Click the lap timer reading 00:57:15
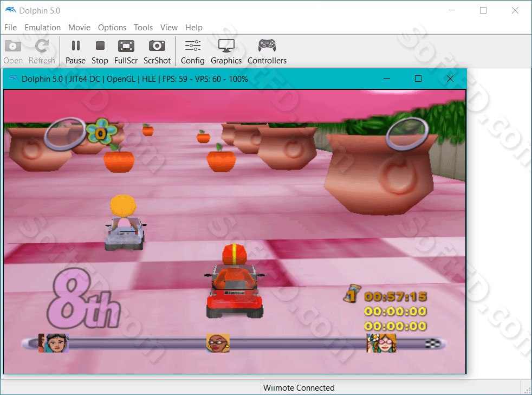The height and width of the screenshot is (395, 532). point(395,297)
